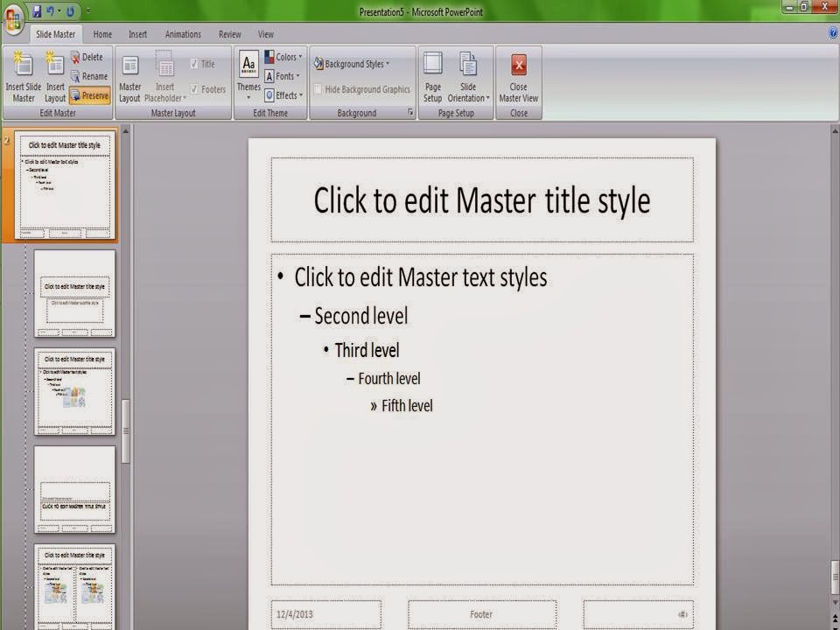This screenshot has height=630, width=840.
Task: Click the Slide Orientation icon
Action: coord(468,76)
